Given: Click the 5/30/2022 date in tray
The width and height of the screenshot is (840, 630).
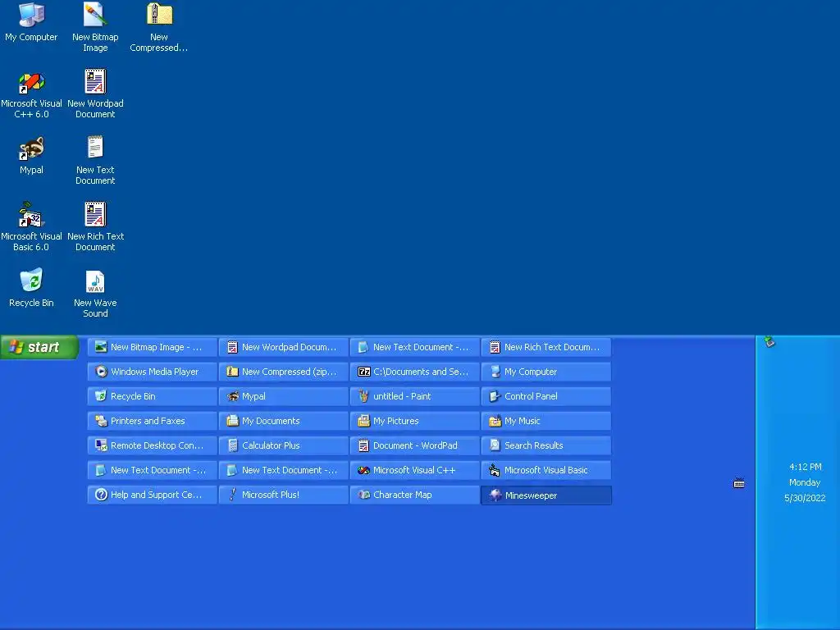Looking at the screenshot, I should point(805,498).
